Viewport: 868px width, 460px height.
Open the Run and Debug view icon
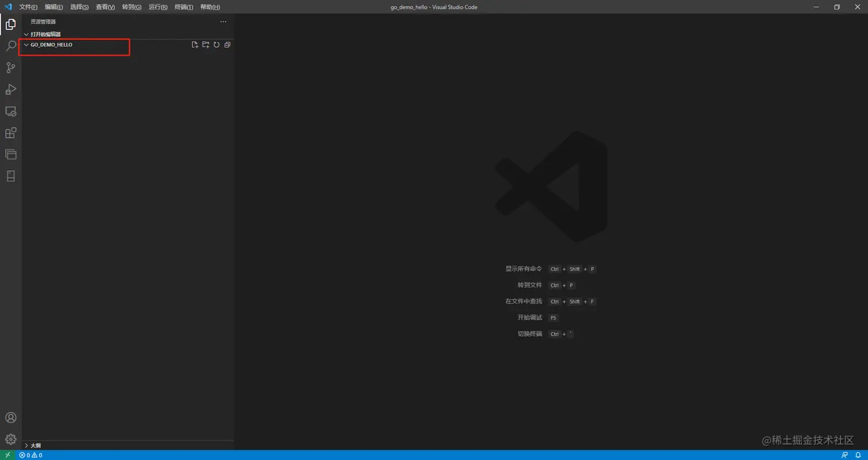[x=10, y=89]
